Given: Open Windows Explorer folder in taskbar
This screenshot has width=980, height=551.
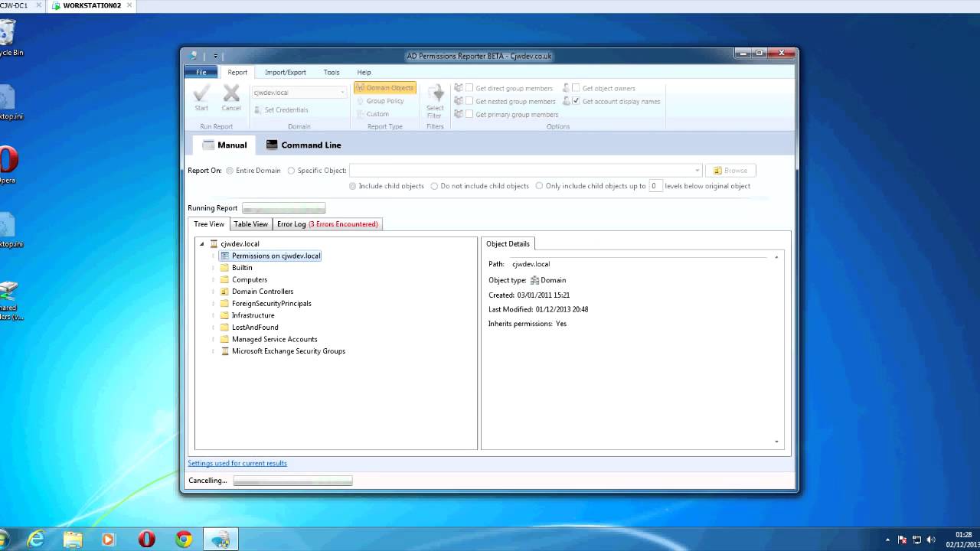Looking at the screenshot, I should point(72,539).
